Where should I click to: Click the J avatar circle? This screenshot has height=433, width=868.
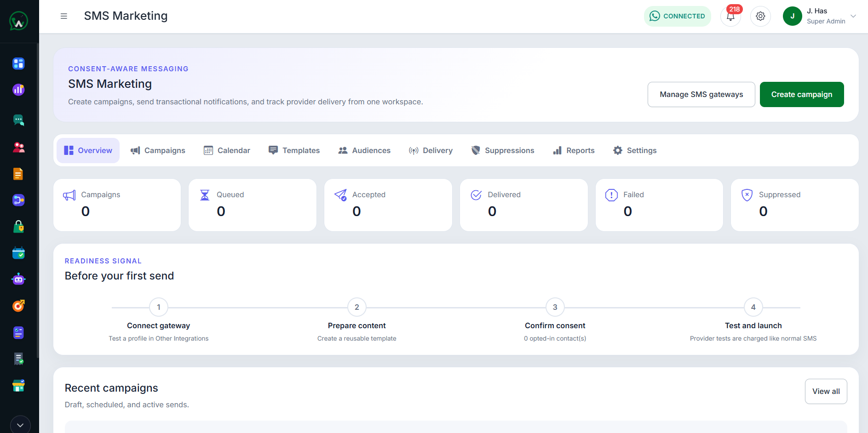pos(792,16)
